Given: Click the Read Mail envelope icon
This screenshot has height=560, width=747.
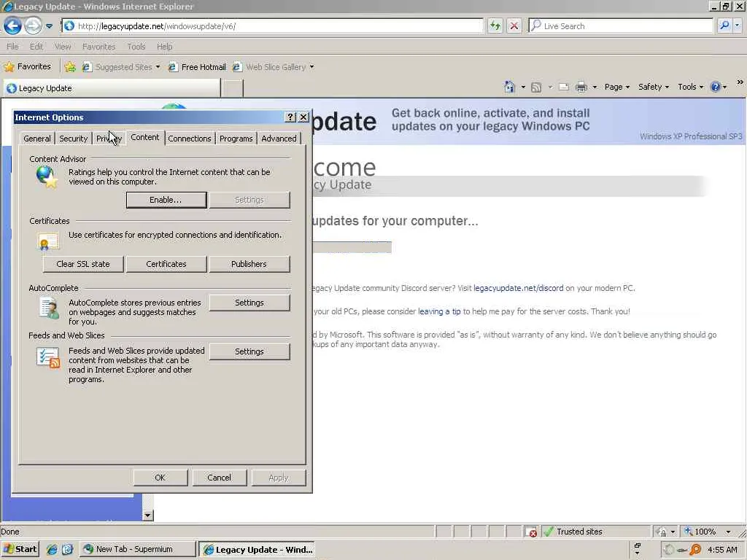Looking at the screenshot, I should [564, 87].
